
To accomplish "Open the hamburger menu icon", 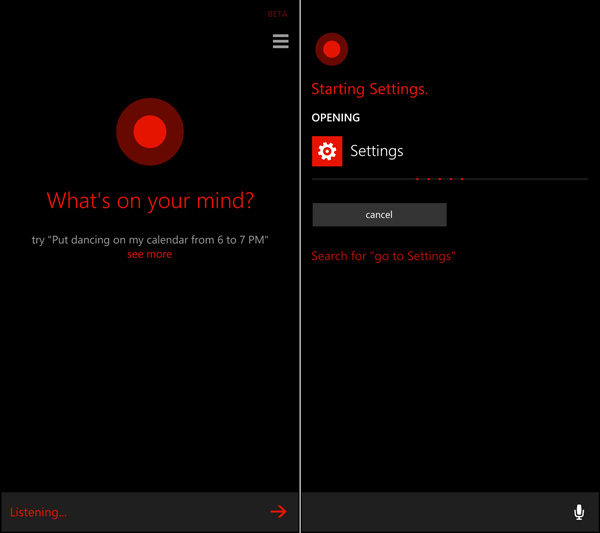I will (x=280, y=41).
